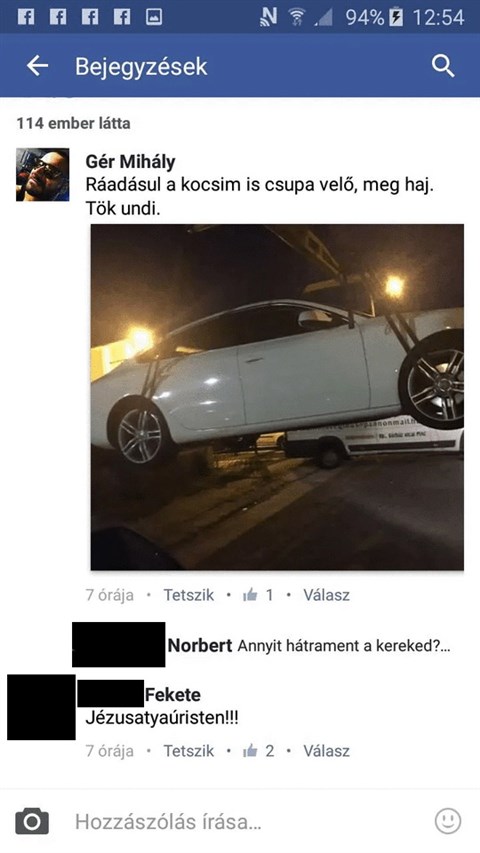Image resolution: width=480 pixels, height=853 pixels.
Task: Tap the gallery notification icon in status bar
Action: click(x=154, y=17)
